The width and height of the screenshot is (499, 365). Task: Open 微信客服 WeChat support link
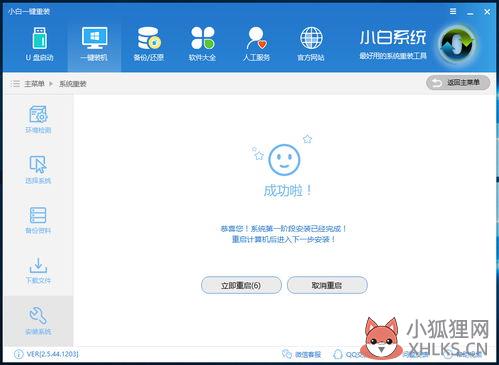tap(302, 354)
